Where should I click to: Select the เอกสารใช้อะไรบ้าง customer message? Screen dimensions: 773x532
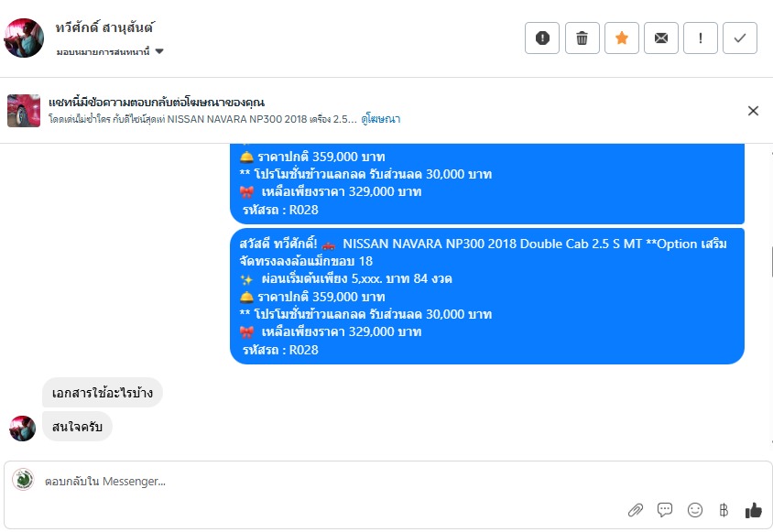[102, 393]
